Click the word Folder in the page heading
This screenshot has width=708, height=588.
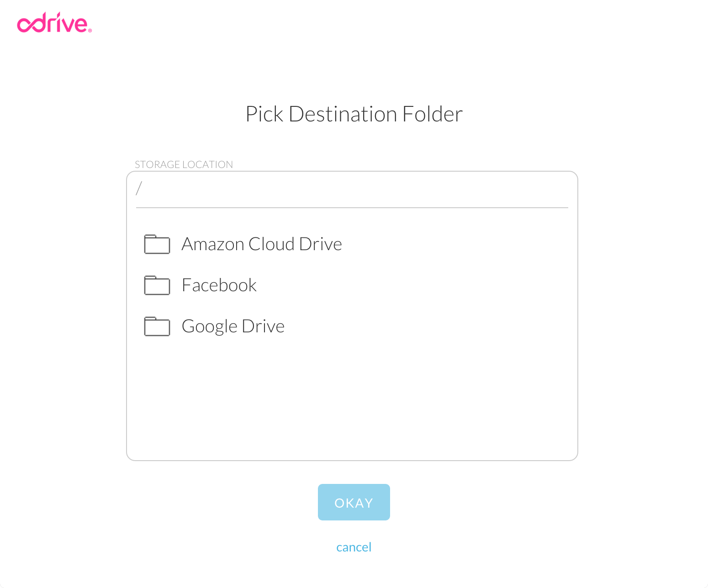tap(433, 114)
